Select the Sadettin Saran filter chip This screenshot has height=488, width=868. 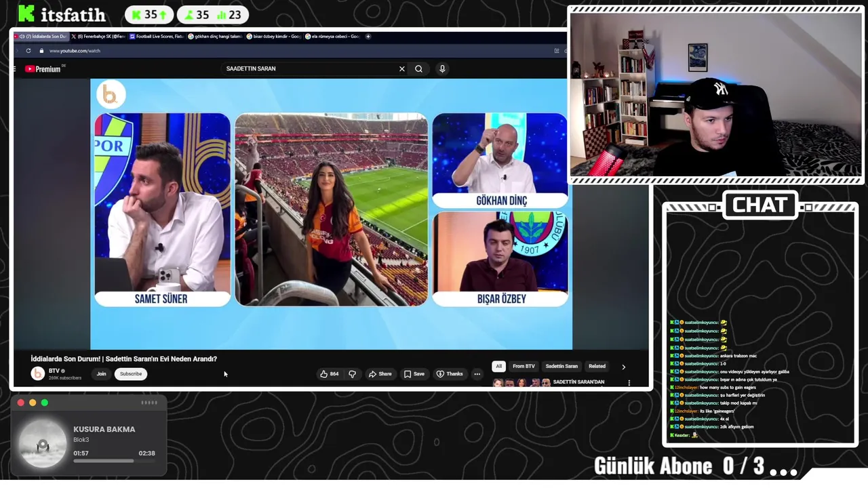(561, 366)
